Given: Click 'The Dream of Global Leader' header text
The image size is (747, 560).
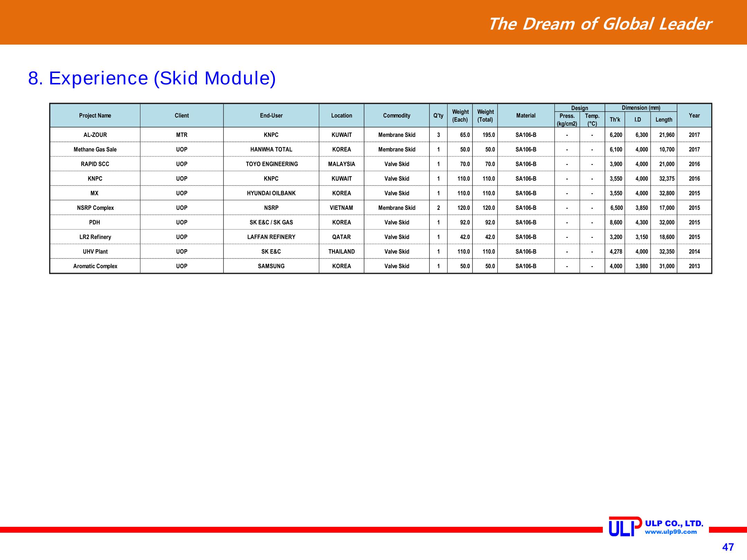Looking at the screenshot, I should click(600, 24).
